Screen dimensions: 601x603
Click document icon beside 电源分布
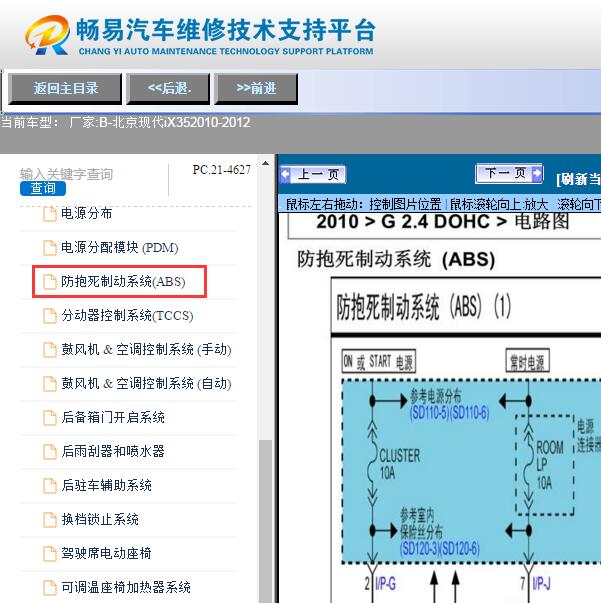click(x=50, y=214)
